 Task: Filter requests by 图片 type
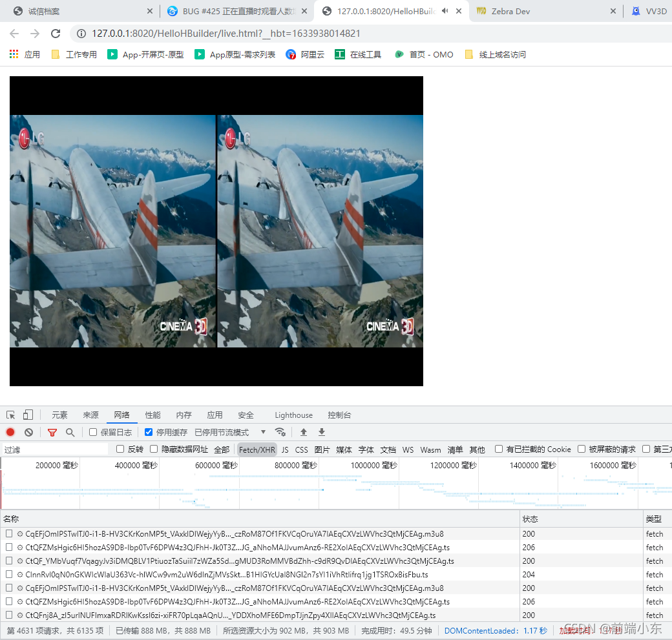coord(322,449)
